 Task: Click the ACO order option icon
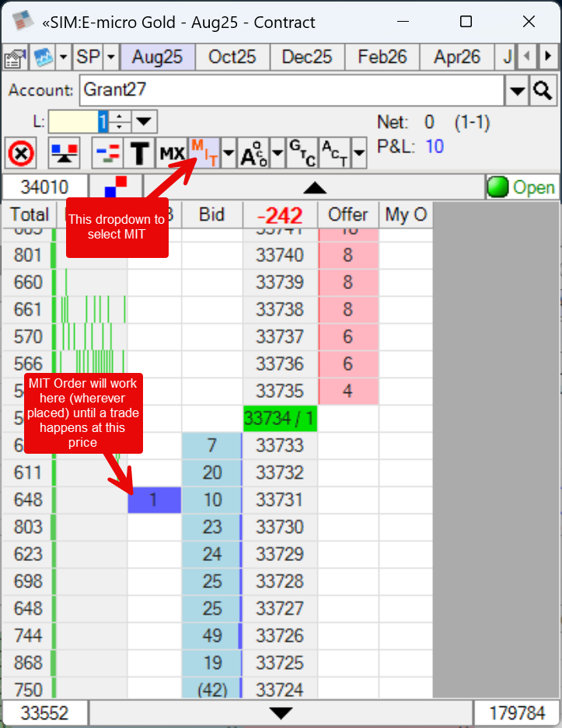point(253,153)
